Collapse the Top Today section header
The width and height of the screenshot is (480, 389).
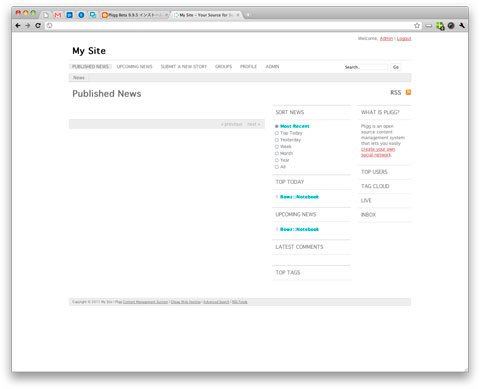pyautogui.click(x=290, y=182)
